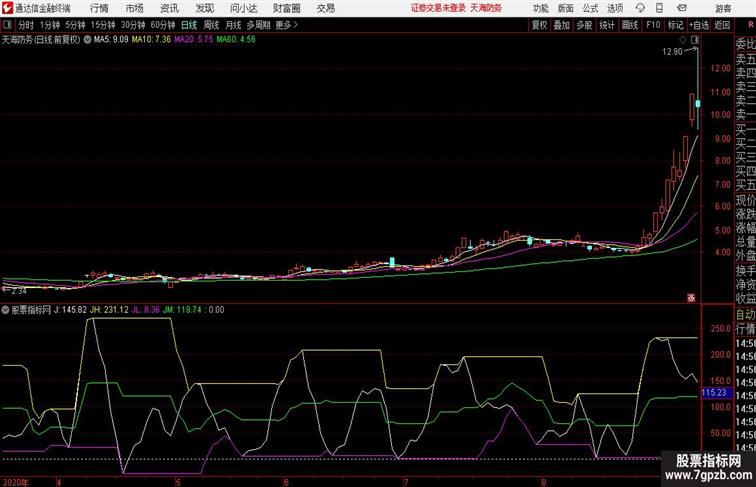This screenshot has height=487, width=756.
Task: Click the 标记 mark toolbar button
Action: [675, 25]
